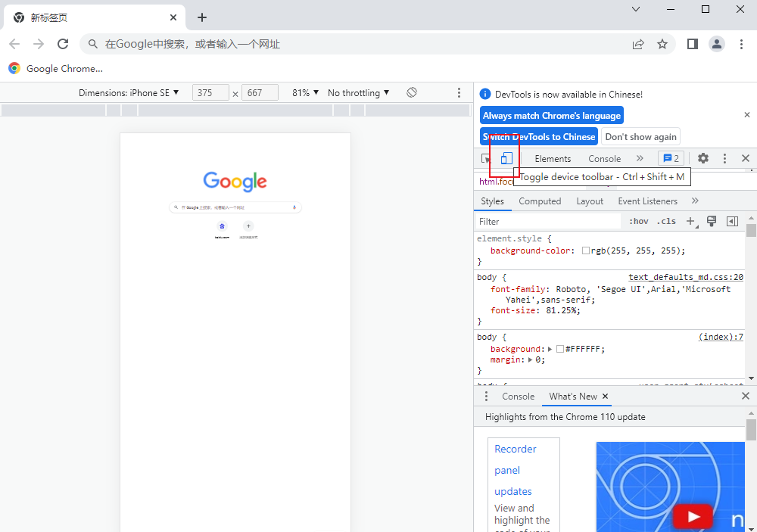
Task: Show more DevTools panel tabs
Action: pyautogui.click(x=640, y=158)
